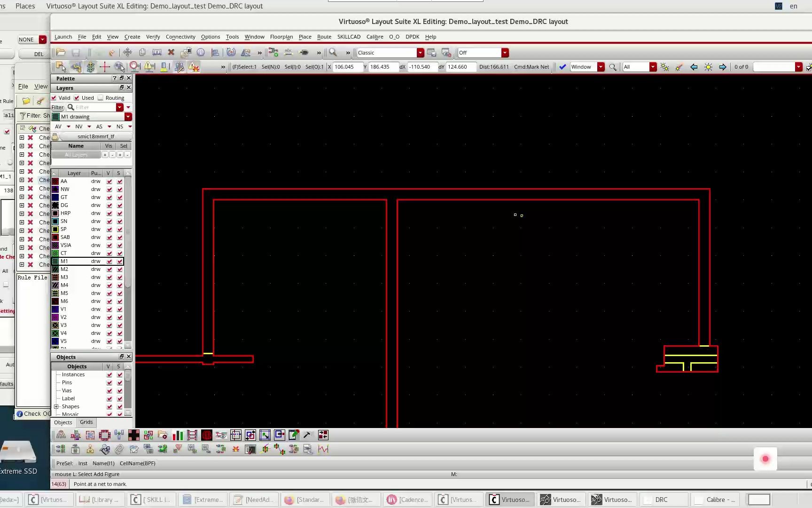Enable the Routing checkbox
The width and height of the screenshot is (812, 508).
101,98
